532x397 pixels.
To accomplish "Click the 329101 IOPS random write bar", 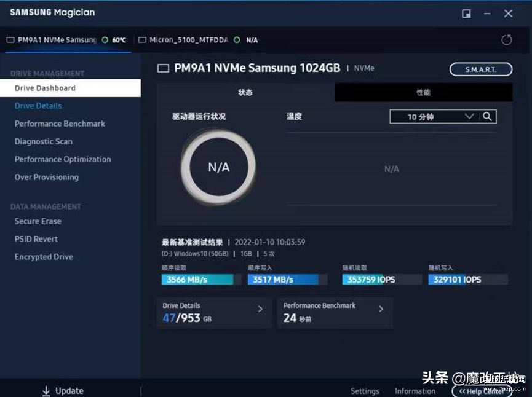I will [468, 280].
